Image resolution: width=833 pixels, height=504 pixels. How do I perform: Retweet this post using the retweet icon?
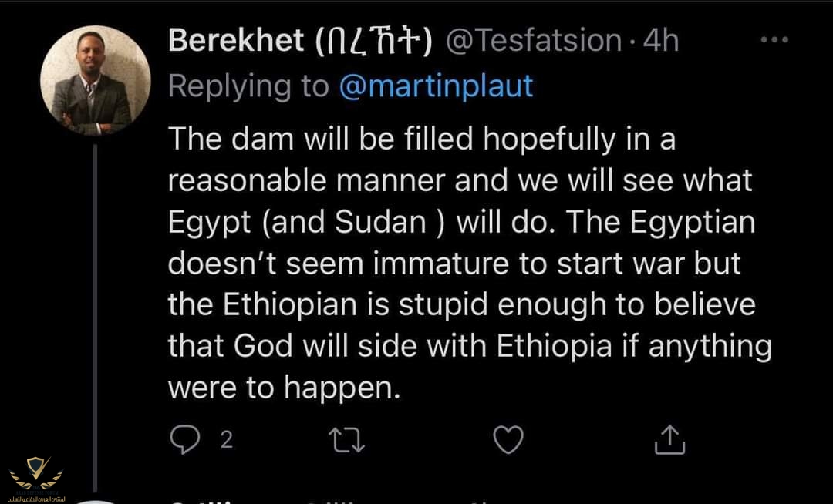[346, 440]
